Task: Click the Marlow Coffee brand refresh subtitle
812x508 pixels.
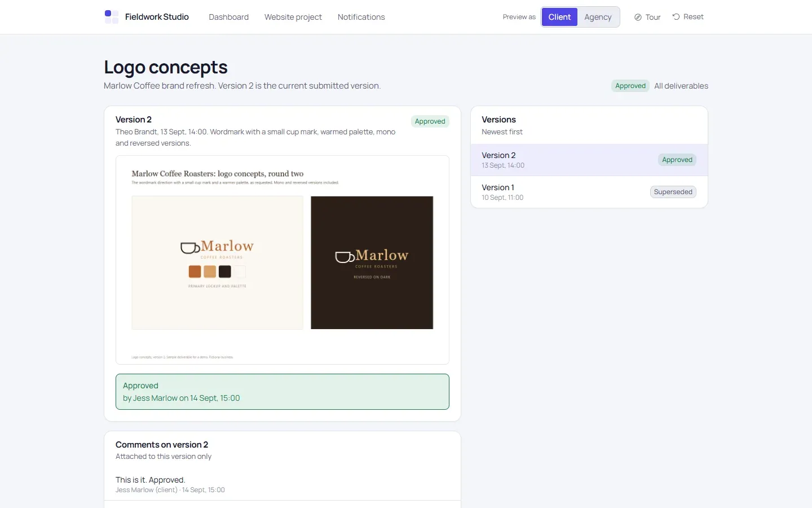Action: click(242, 86)
